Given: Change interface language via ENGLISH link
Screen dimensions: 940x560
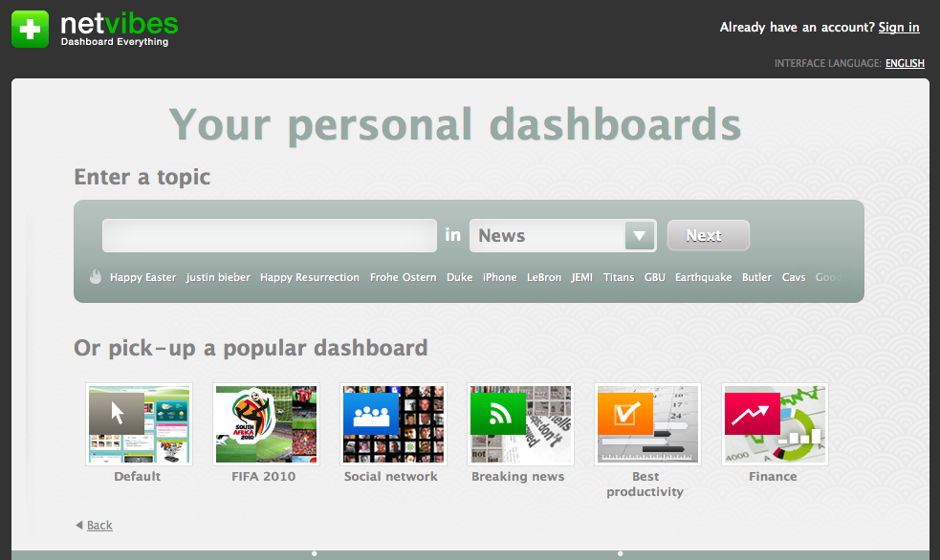Looking at the screenshot, I should pyautogui.click(x=905, y=63).
